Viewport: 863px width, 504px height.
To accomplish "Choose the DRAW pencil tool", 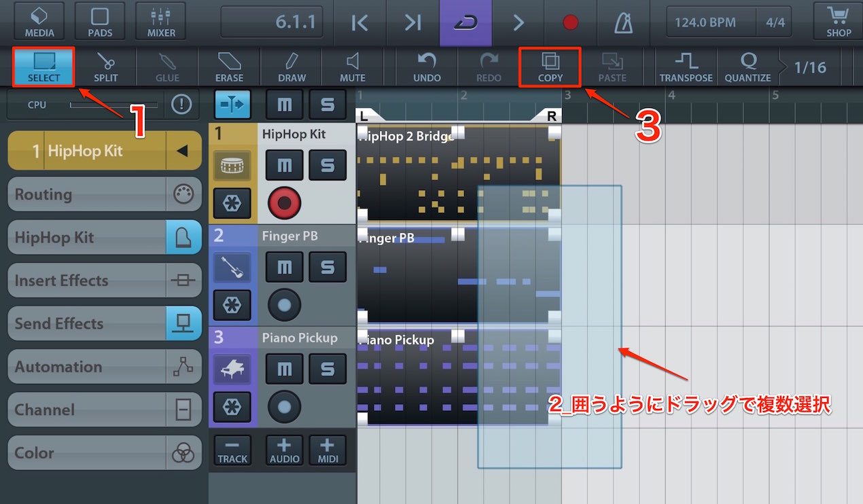I will point(292,67).
